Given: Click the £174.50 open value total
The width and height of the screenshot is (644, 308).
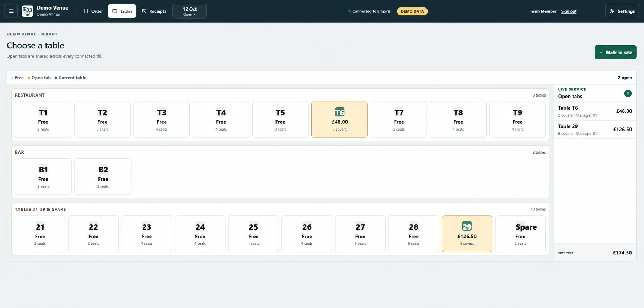Looking at the screenshot, I should (x=622, y=253).
